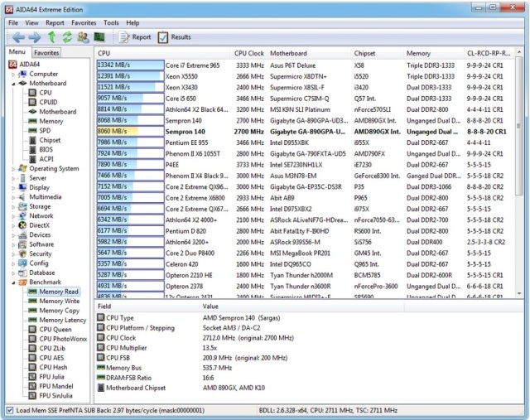Collapse the Benchmark tree node
This screenshot has height=420, width=530.
[13, 282]
